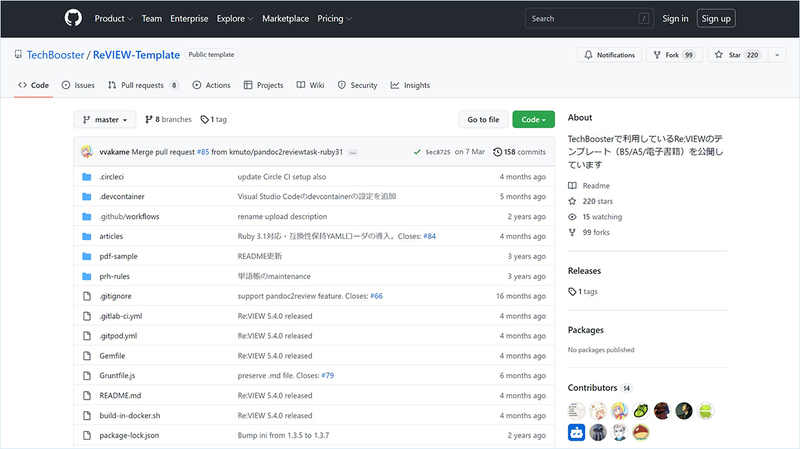800x449 pixels.
Task: Open the master branch dropdown
Action: (x=105, y=119)
